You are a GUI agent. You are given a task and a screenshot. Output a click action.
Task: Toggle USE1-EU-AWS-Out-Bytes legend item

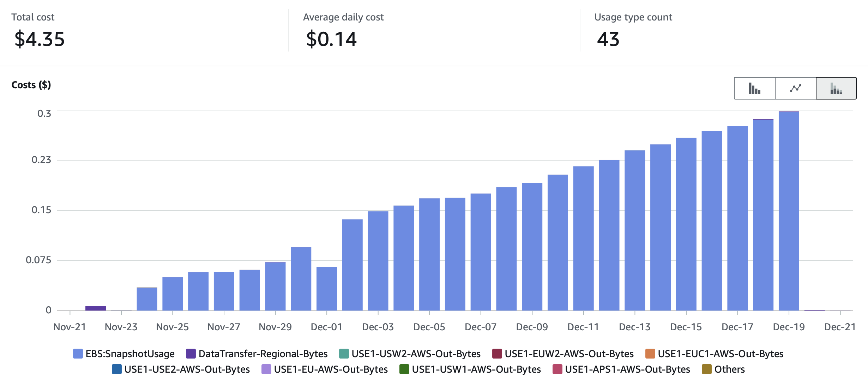(330, 369)
